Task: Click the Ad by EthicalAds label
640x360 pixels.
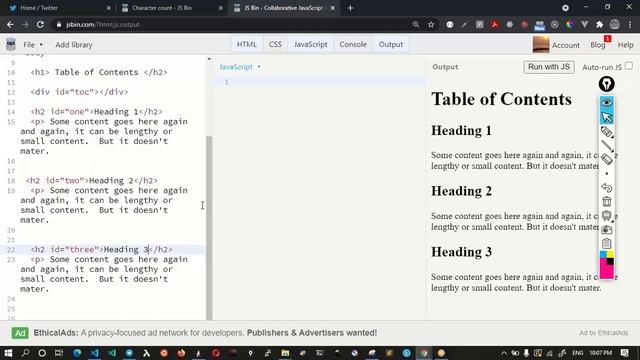Action: 603,333
